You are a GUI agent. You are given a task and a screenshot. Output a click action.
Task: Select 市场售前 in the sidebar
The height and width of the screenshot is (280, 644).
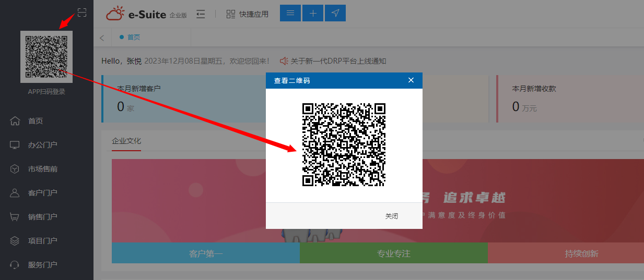pyautogui.click(x=42, y=169)
